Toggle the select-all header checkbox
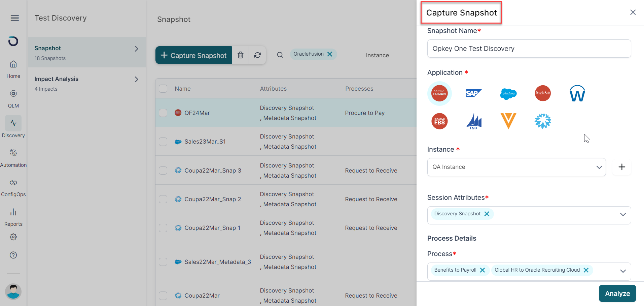This screenshot has width=644, height=306. pos(163,89)
